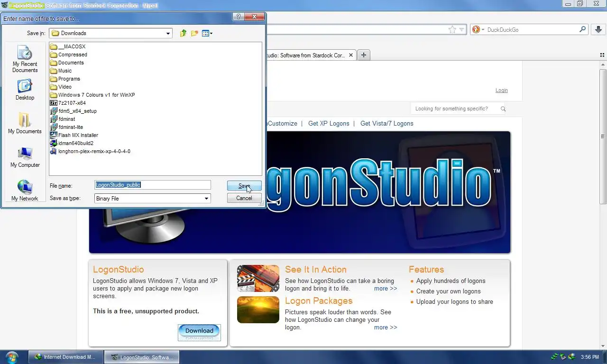Open the Logon Packages heading link

319,300
